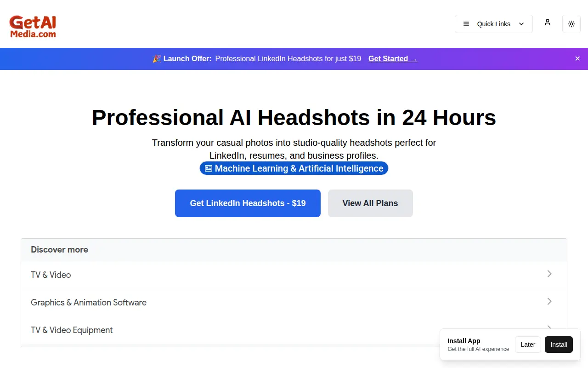The width and height of the screenshot is (588, 368).
Task: Click the hamburger menu icon in Quick Links
Action: click(466, 24)
